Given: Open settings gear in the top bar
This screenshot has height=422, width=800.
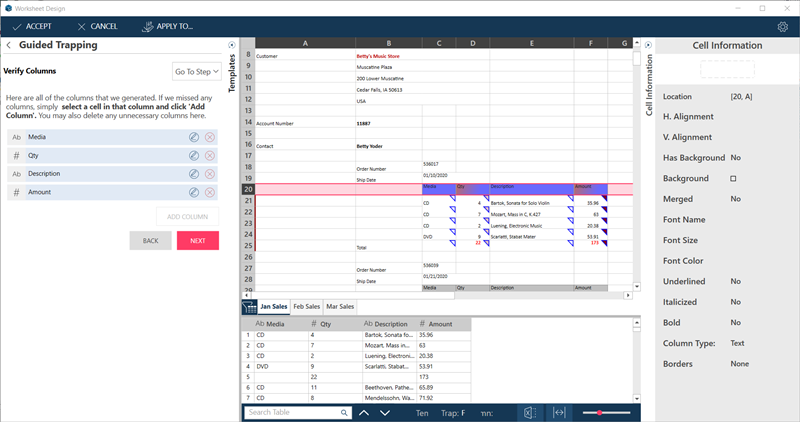Looking at the screenshot, I should pyautogui.click(x=782, y=26).
